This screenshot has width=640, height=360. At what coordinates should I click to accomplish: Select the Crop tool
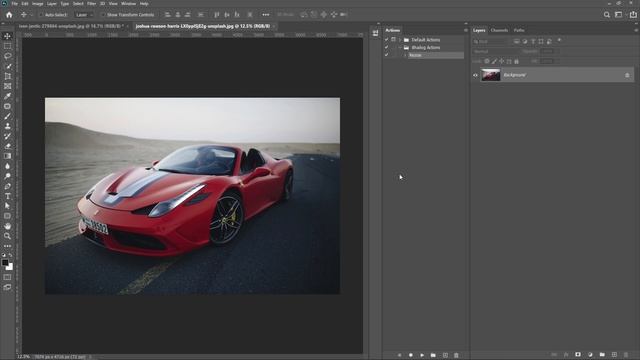click(7, 76)
